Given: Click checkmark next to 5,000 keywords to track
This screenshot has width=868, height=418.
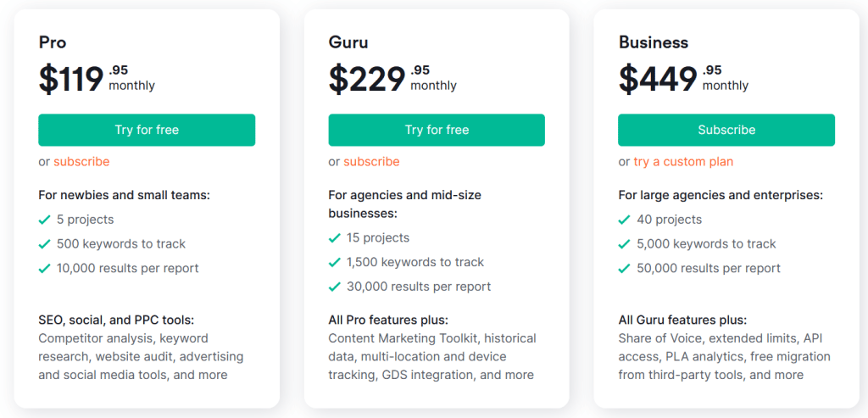Looking at the screenshot, I should click(x=625, y=244).
